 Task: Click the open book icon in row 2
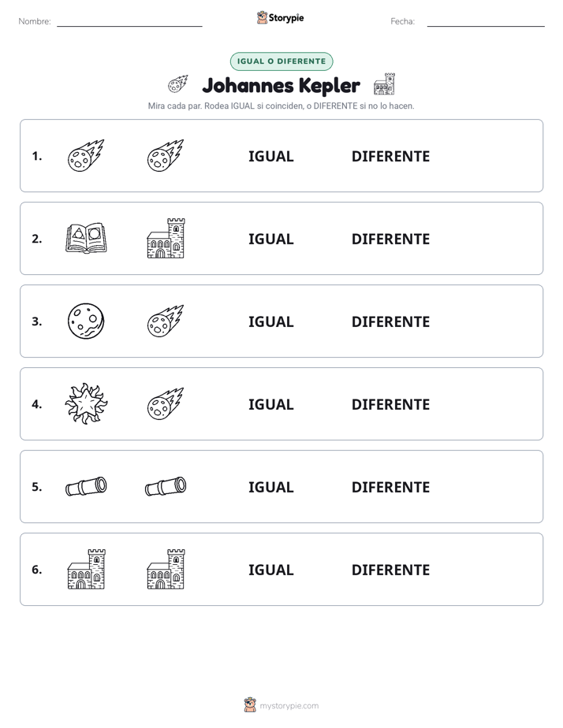(x=86, y=238)
